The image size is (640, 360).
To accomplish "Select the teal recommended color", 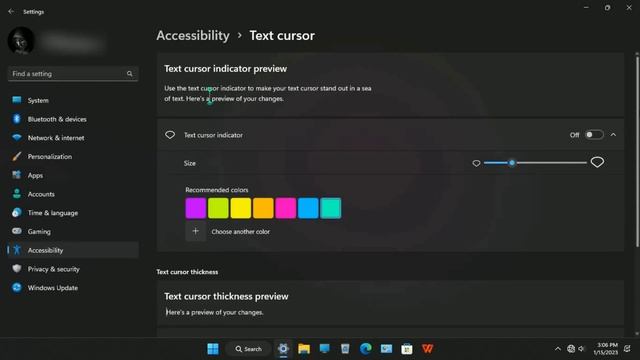I will (x=330, y=208).
